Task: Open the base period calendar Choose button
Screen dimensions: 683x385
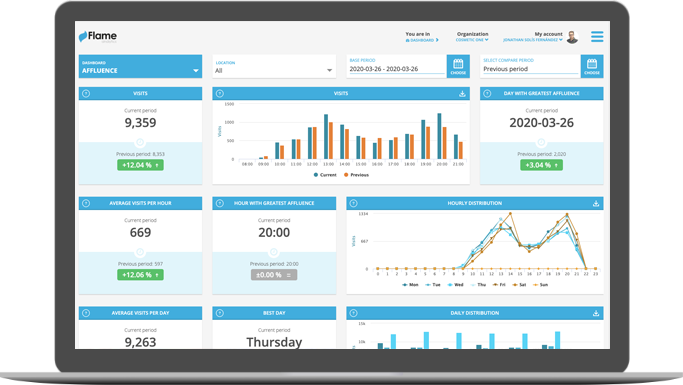Action: coord(458,66)
